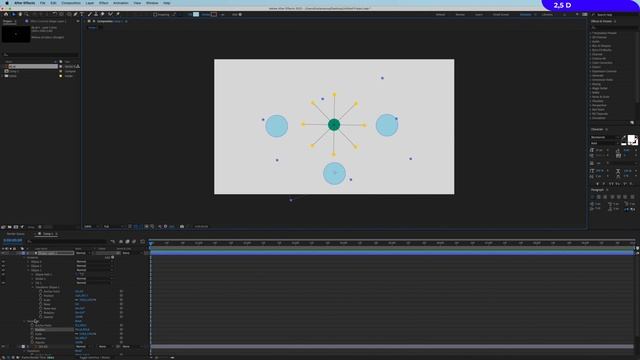Switch to Render Queue tab
The height and width of the screenshot is (360, 640).
(16, 234)
